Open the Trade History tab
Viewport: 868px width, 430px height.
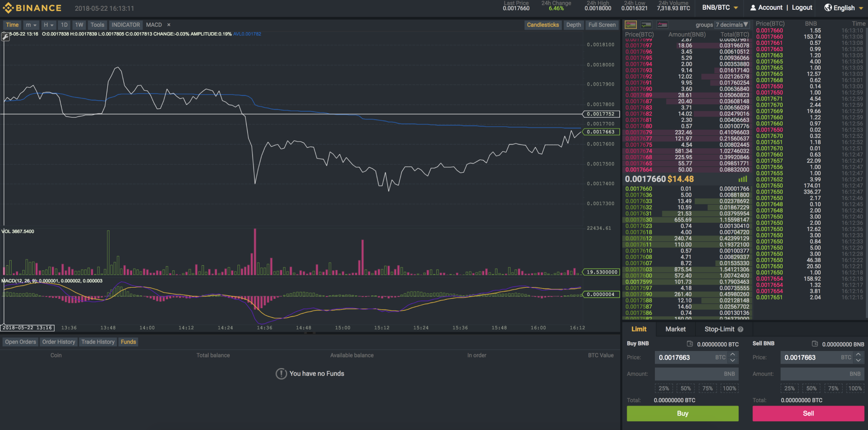coord(98,342)
